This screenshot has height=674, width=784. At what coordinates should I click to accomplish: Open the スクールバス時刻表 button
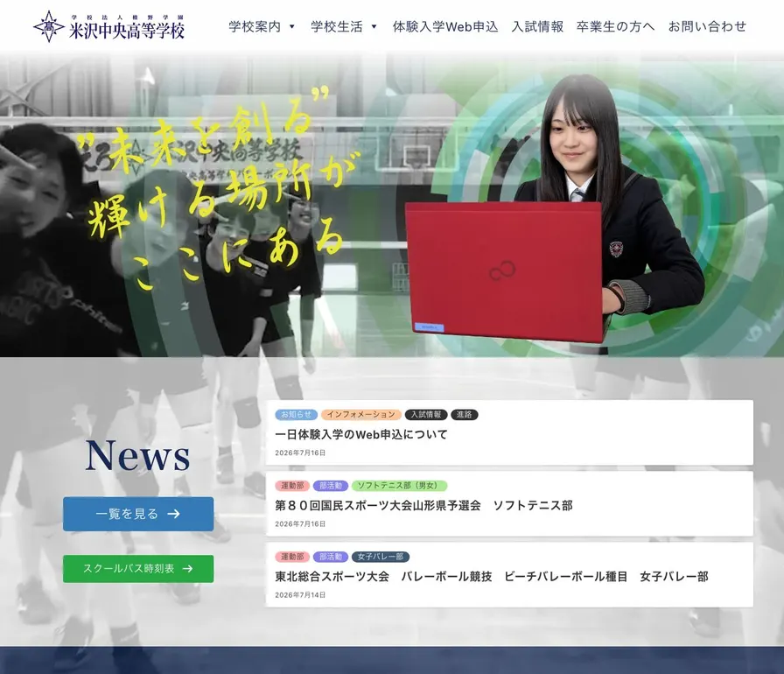pos(138,568)
